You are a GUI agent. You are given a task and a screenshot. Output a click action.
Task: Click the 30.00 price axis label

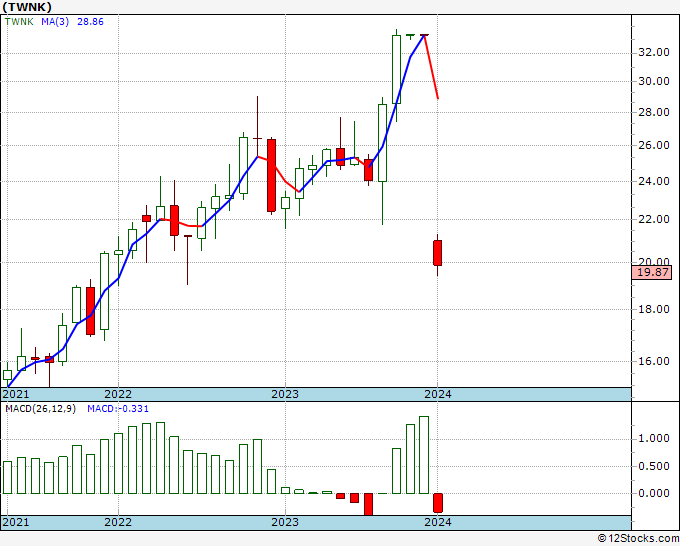[654, 81]
